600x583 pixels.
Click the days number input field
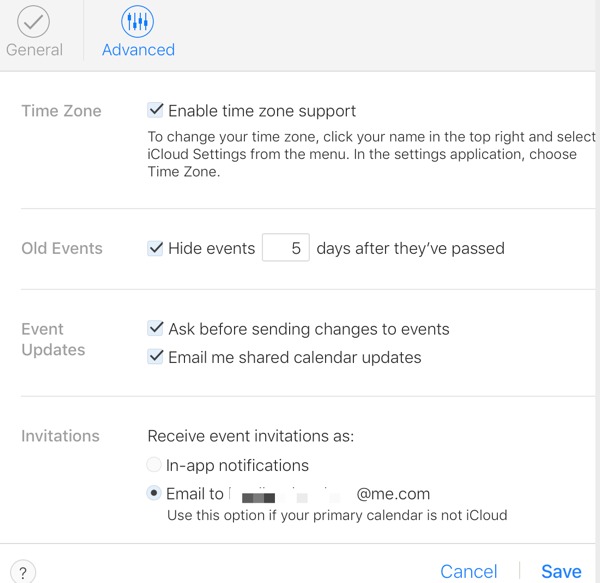click(x=286, y=248)
